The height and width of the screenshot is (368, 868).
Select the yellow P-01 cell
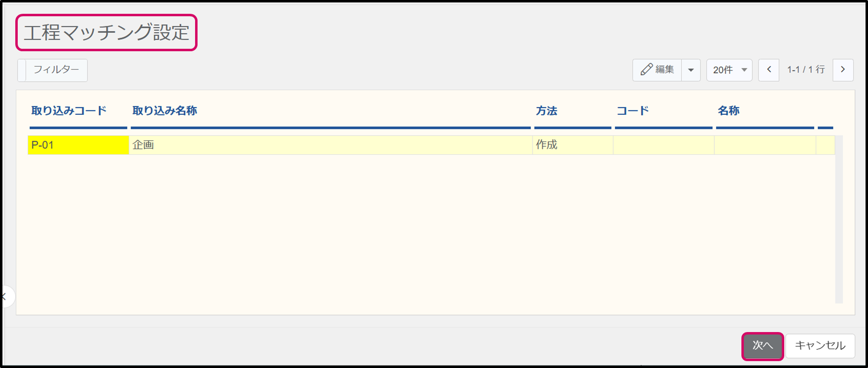click(x=78, y=145)
